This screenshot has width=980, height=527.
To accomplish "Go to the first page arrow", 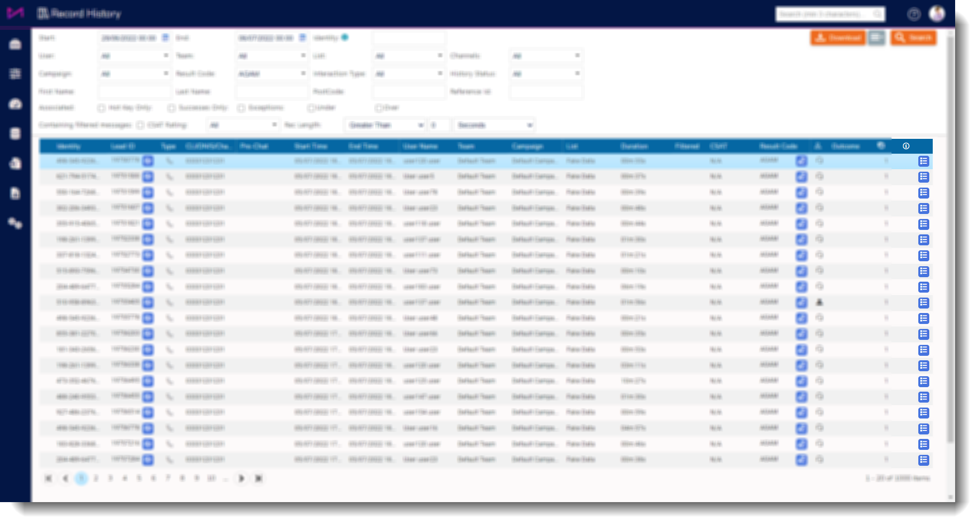I will pos(48,478).
